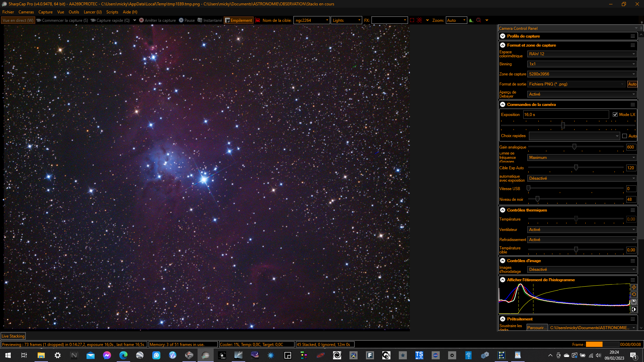644x362 pixels.
Task: Toggle Auto output format button
Action: point(632,84)
